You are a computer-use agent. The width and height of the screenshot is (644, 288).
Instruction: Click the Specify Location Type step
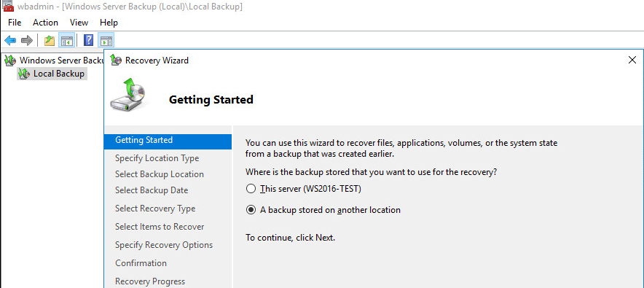(157, 158)
